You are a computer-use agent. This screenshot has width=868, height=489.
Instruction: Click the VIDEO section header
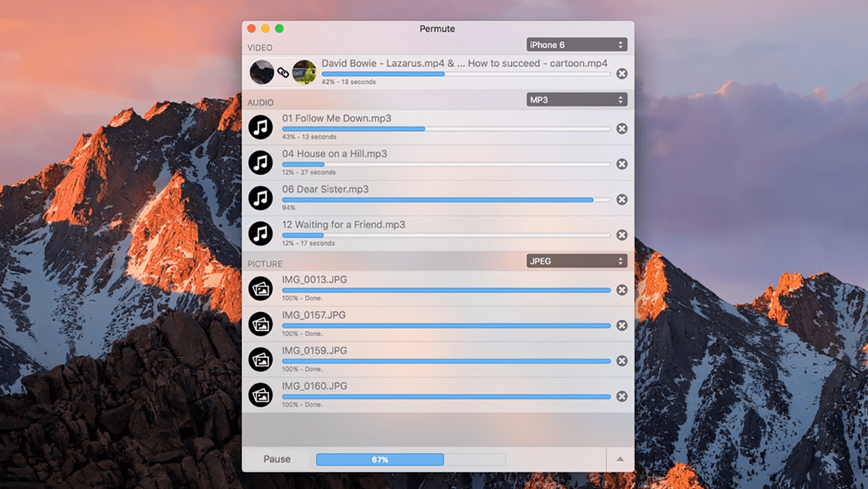click(x=260, y=48)
